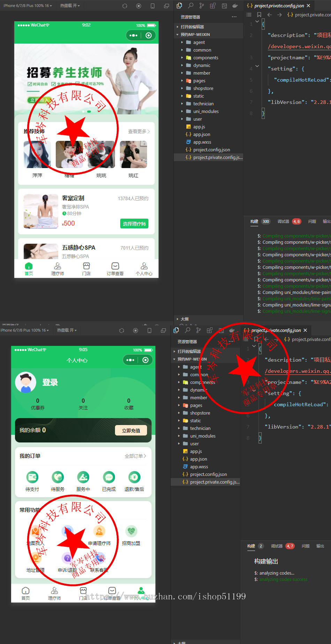331x644 pixels.
Task: Collapse 预约MP-WEIXIN root in upper explorer
Action: coord(208,35)
